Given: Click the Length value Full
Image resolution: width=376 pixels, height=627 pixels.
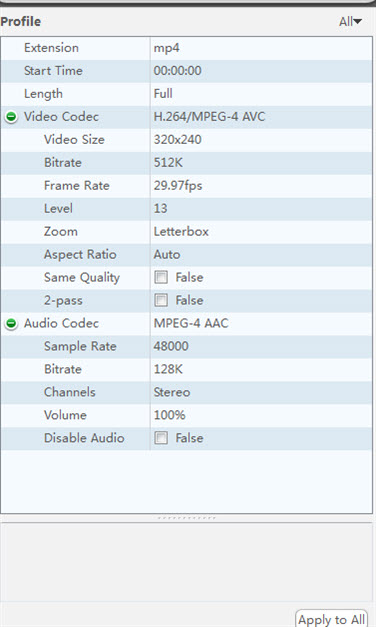Looking at the screenshot, I should (x=163, y=94).
